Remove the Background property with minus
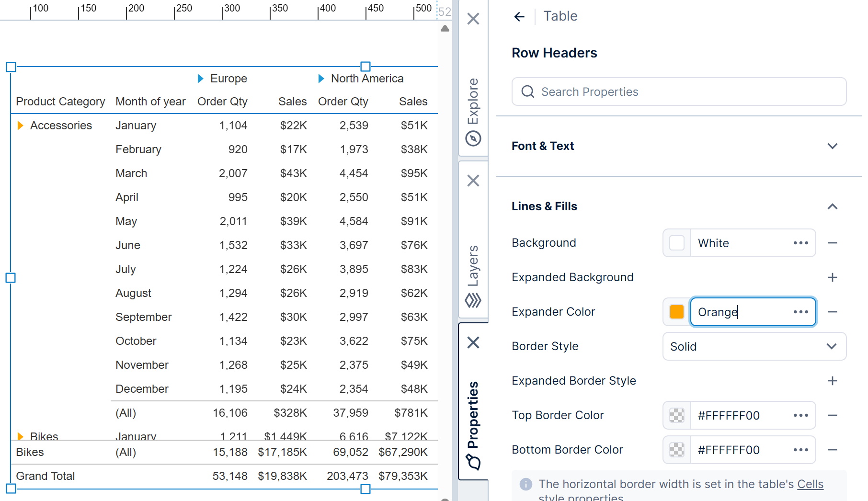 coord(833,243)
